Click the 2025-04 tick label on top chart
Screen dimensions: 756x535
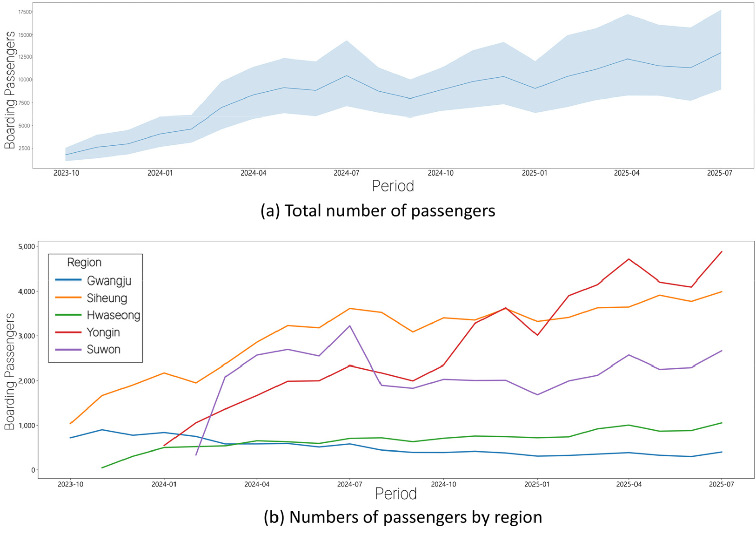[x=627, y=173]
